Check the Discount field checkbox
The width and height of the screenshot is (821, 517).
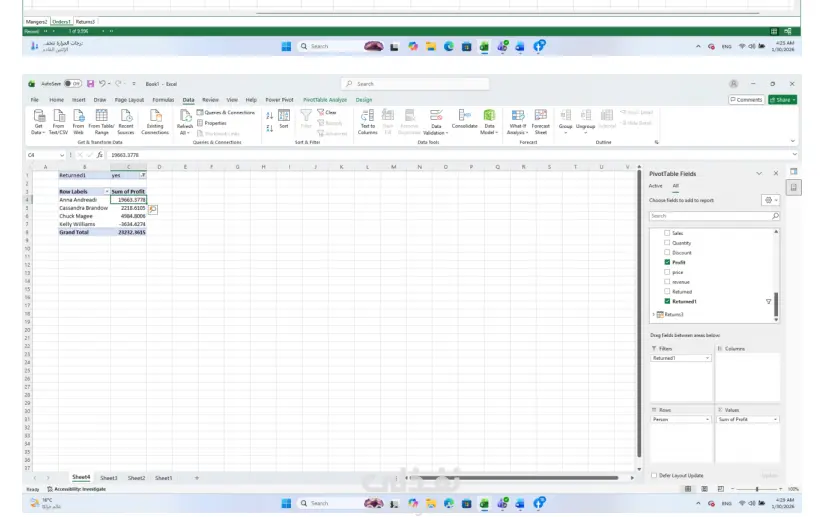pyautogui.click(x=667, y=252)
